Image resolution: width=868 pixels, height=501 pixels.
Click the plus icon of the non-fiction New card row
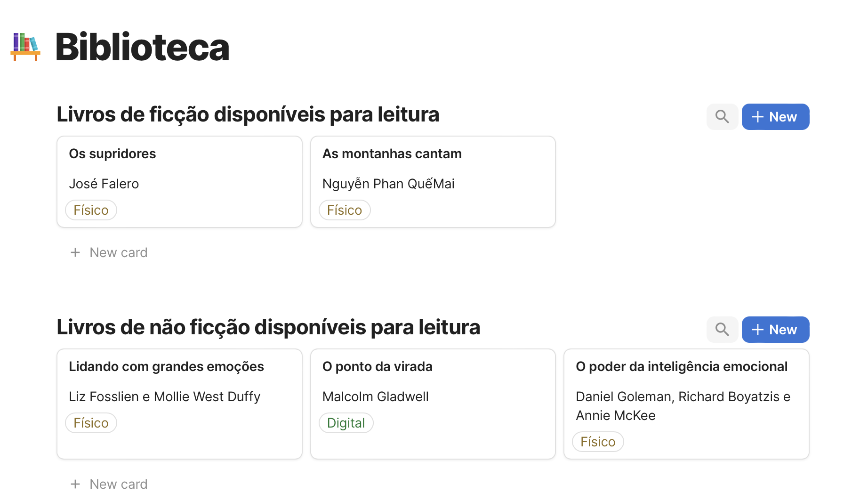pos(75,484)
